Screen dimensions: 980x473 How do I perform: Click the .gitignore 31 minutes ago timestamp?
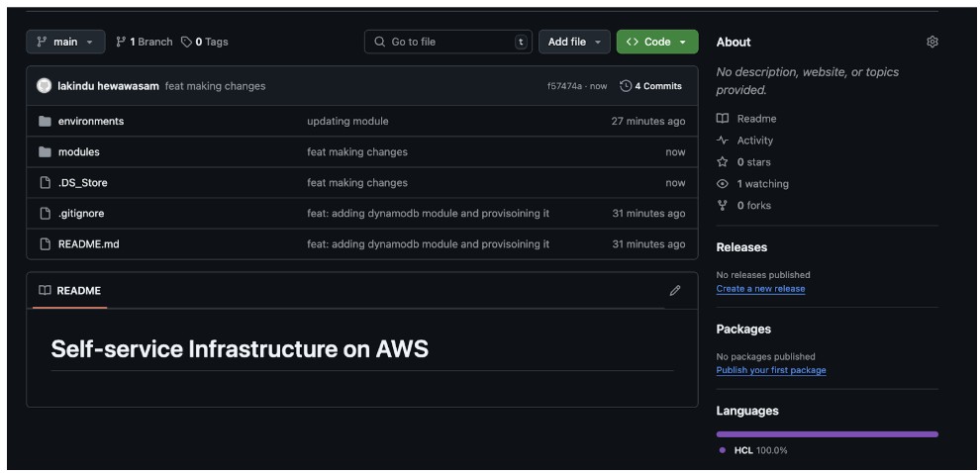(648, 213)
